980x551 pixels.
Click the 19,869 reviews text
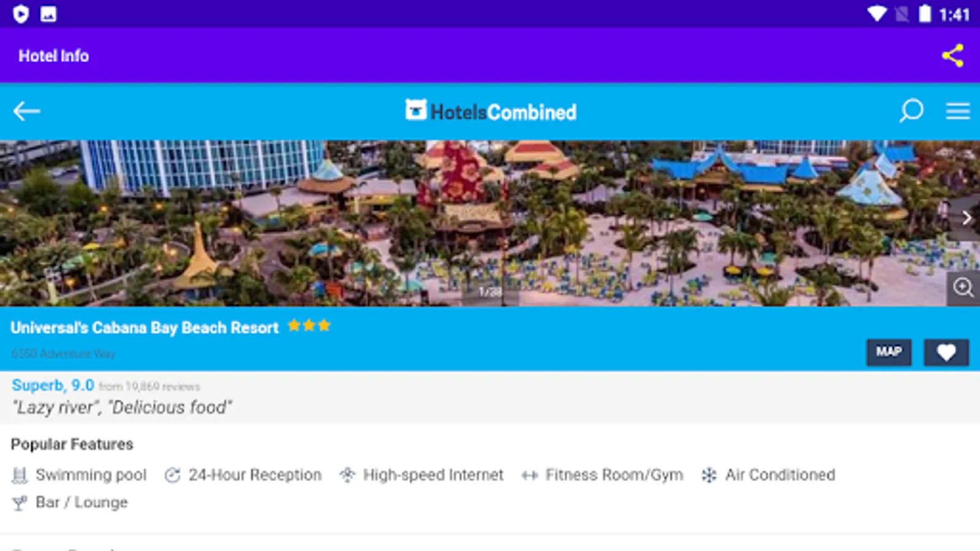coord(149,387)
